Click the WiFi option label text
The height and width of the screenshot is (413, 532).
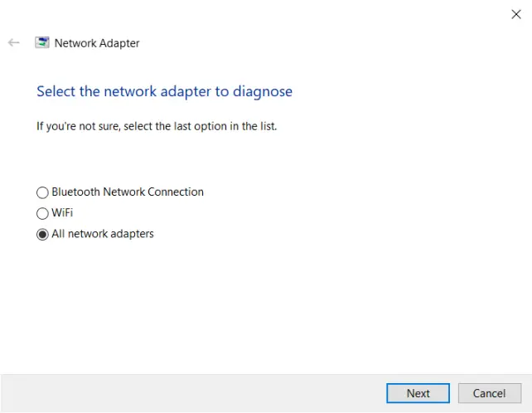(x=62, y=213)
